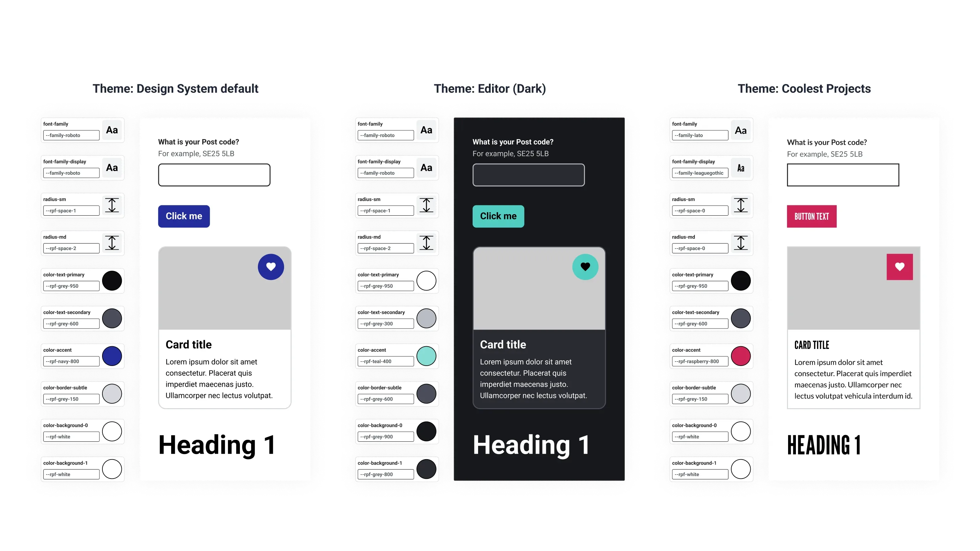Click the BUTTON TEXT button in Coolest Projects
This screenshot has height=551, width=980.
[x=811, y=216]
